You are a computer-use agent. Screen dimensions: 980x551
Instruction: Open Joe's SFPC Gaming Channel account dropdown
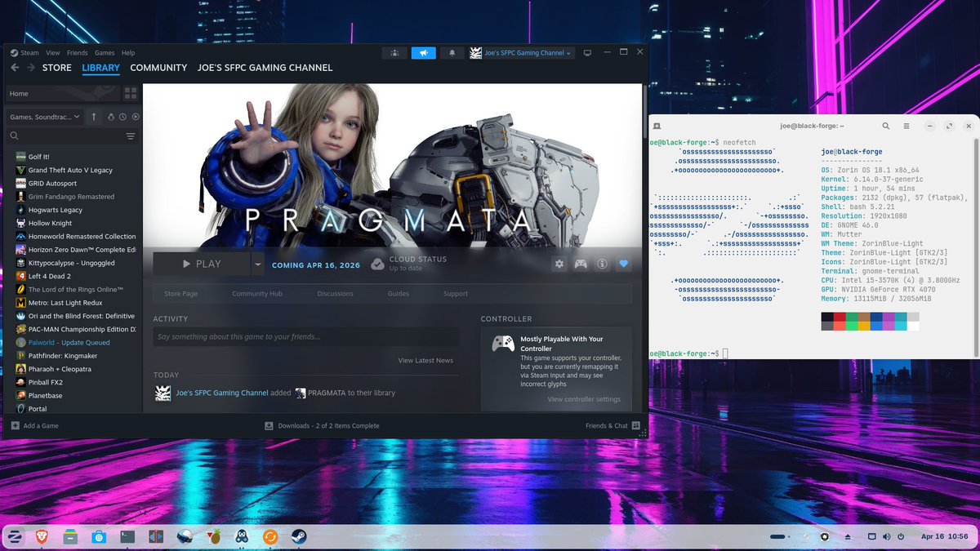pos(522,53)
